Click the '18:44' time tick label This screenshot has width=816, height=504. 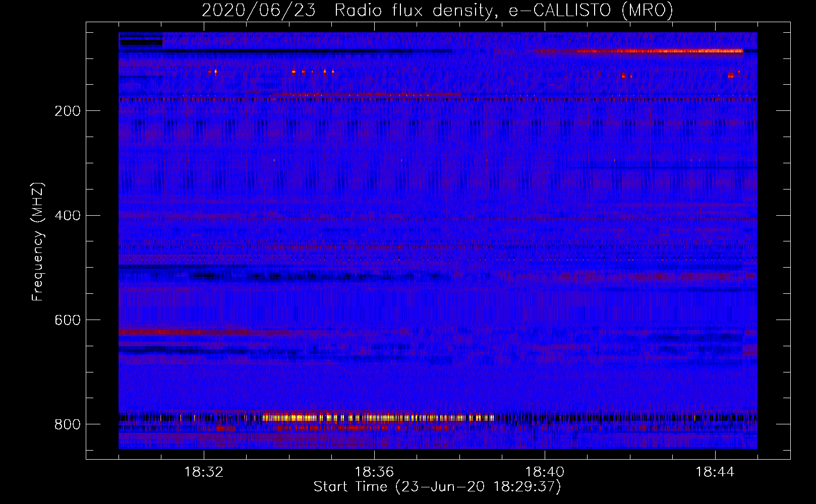715,472
